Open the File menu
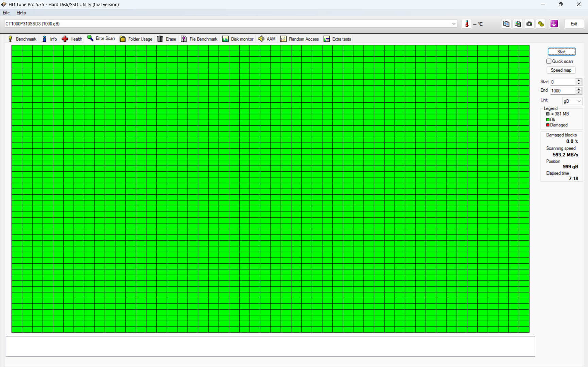The width and height of the screenshot is (588, 367). (x=6, y=13)
